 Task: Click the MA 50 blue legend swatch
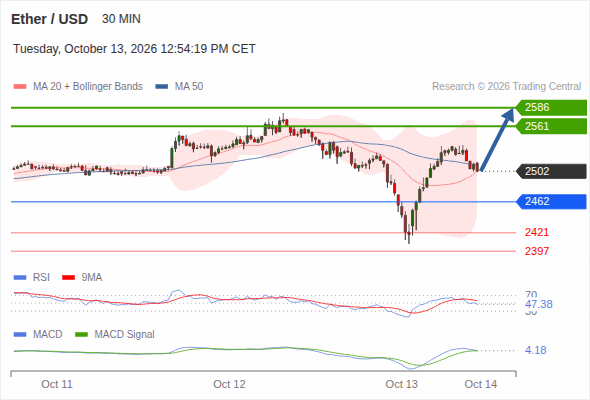point(162,87)
